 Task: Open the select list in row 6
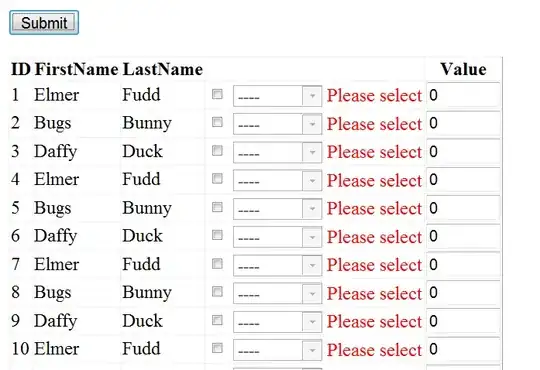coord(278,237)
